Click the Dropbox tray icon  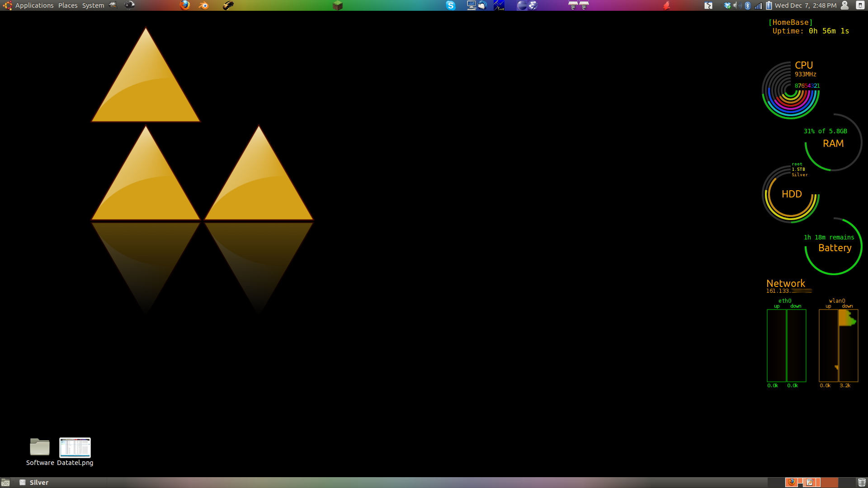click(727, 5)
